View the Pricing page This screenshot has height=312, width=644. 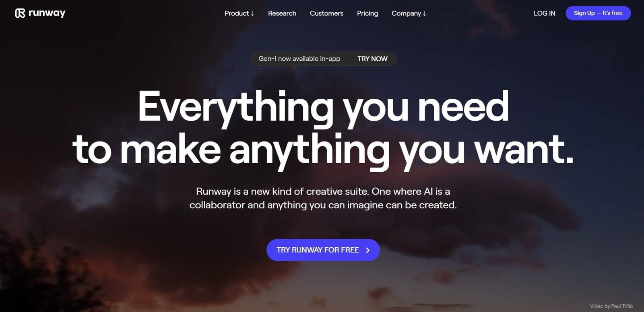pos(367,13)
